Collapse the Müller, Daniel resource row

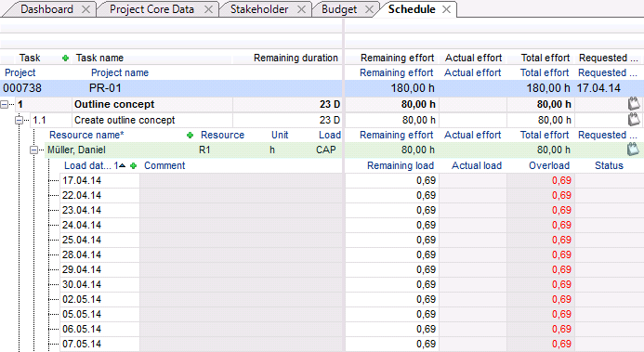pyautogui.click(x=33, y=150)
